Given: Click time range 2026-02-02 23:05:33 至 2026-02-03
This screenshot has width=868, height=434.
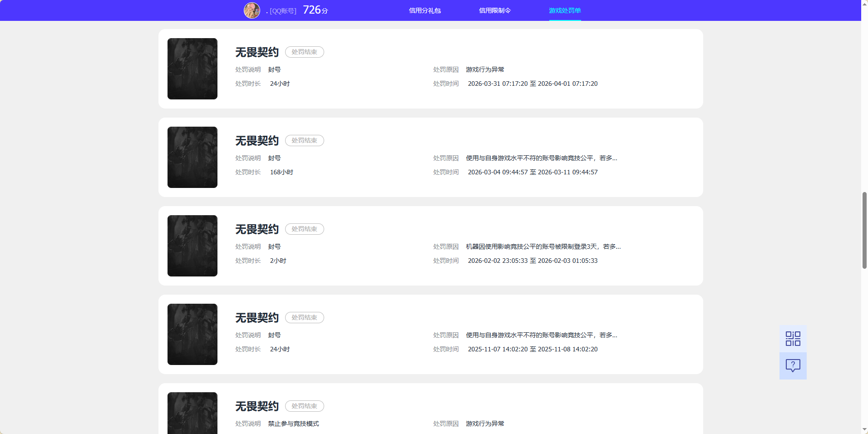Looking at the screenshot, I should [533, 261].
